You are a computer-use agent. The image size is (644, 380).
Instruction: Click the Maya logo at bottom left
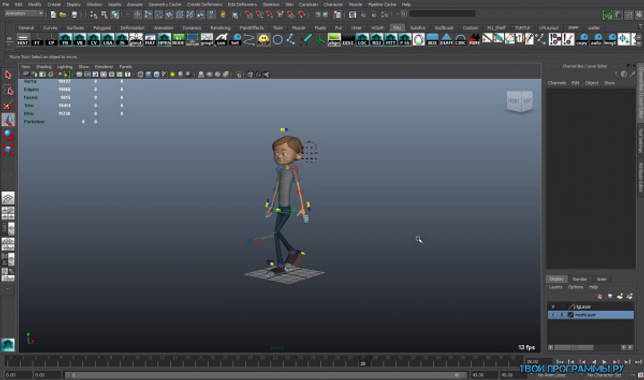click(x=8, y=345)
